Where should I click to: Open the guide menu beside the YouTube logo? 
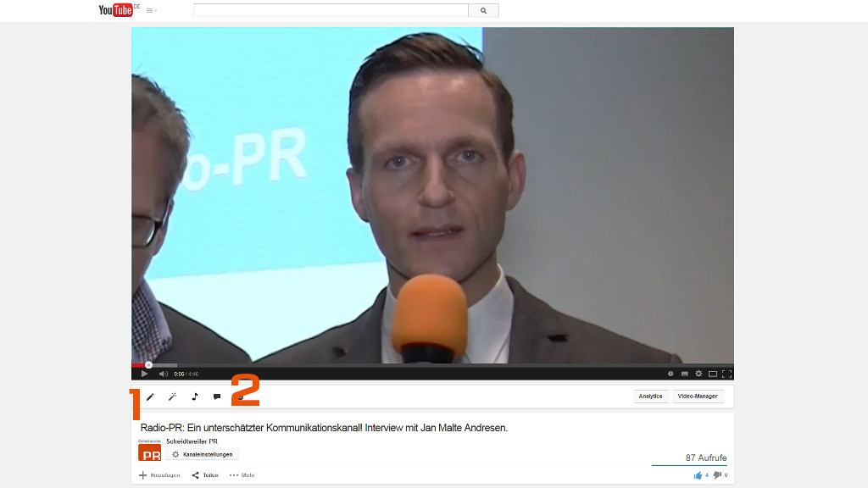pos(149,10)
